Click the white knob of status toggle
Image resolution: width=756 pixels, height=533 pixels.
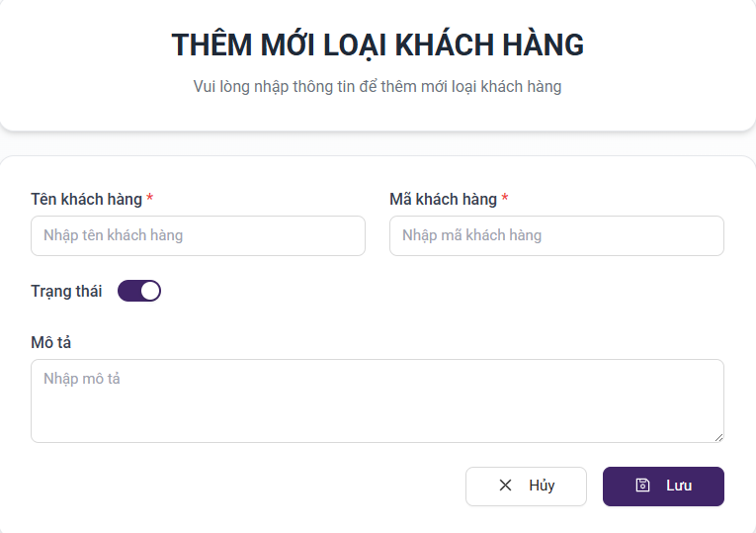(150, 291)
